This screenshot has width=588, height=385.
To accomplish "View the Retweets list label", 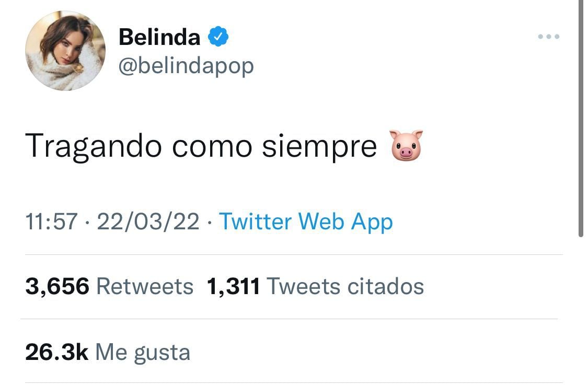I will (145, 286).
